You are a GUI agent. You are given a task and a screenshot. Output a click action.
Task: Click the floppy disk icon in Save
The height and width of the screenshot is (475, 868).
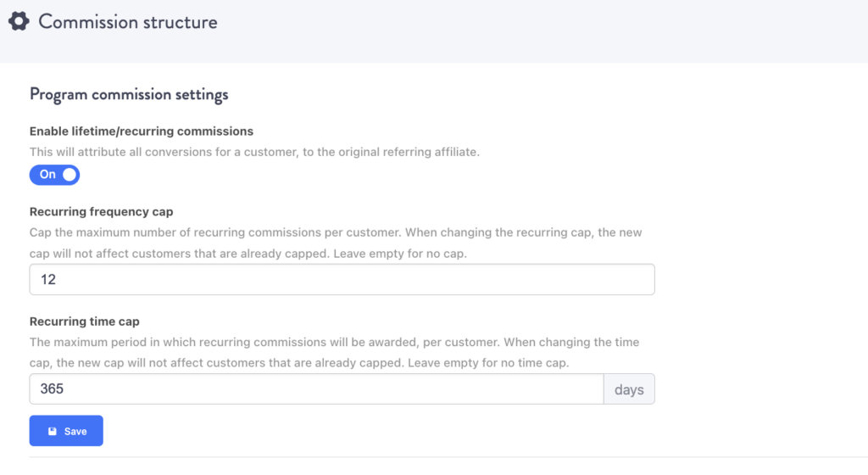(53, 431)
